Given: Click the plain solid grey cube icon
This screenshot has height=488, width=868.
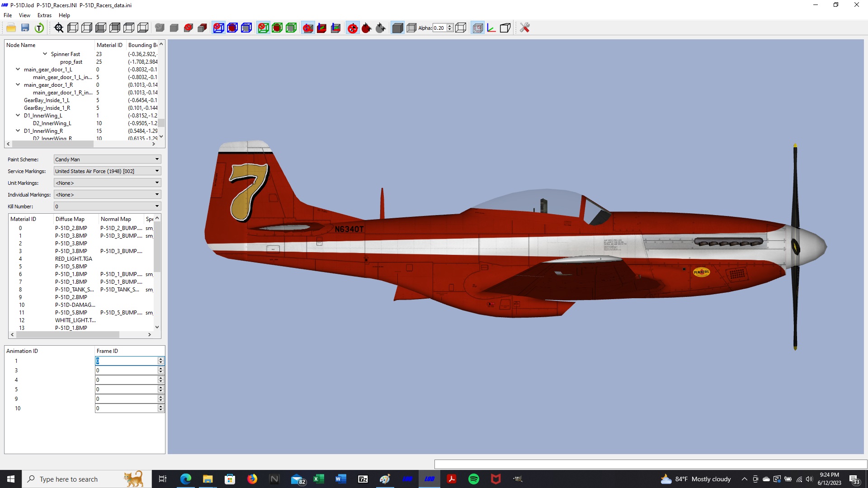Looking at the screenshot, I should point(174,28).
